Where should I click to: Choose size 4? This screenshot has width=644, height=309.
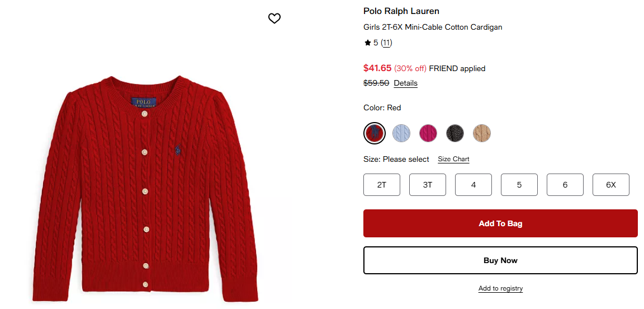(x=473, y=185)
